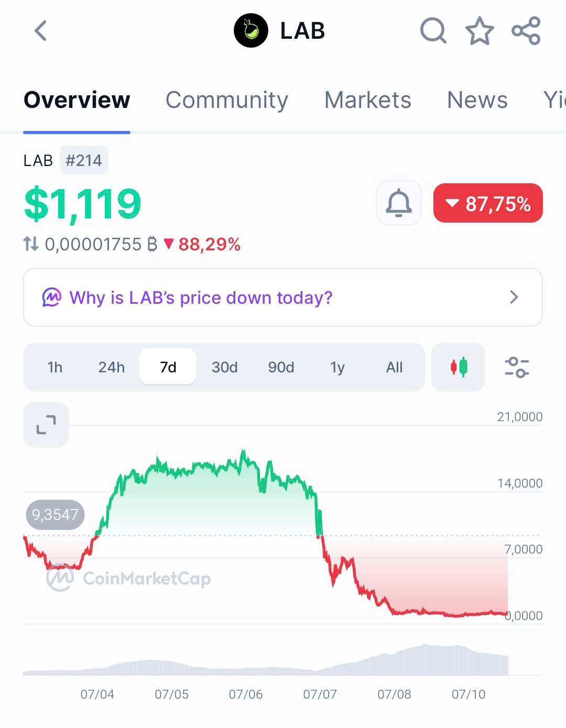Switch to candlestick chart view icon

459,367
